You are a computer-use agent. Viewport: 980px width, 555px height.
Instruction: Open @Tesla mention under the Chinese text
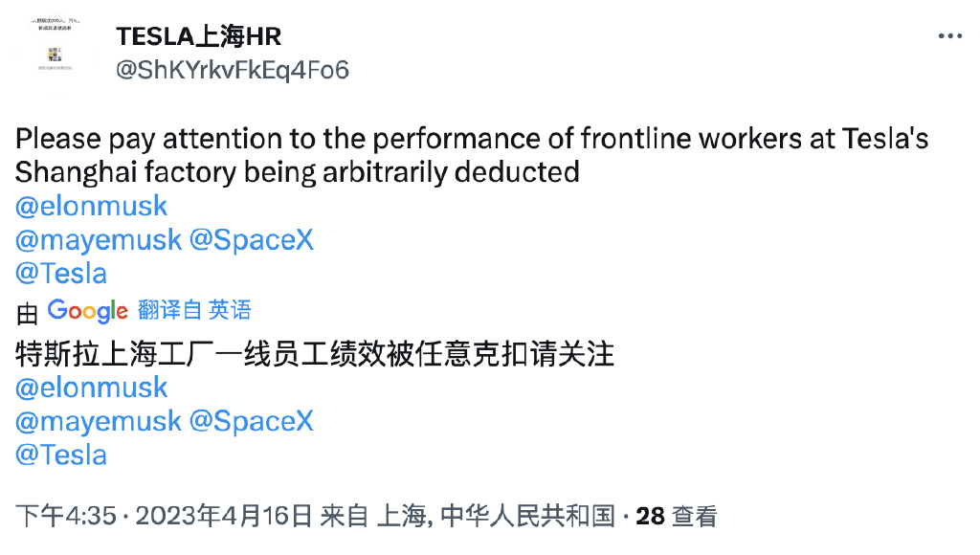coord(61,455)
